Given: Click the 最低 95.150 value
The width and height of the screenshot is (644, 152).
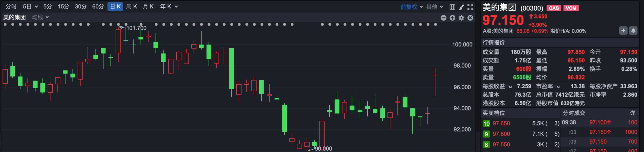Looking at the screenshot, I should [x=576, y=60].
